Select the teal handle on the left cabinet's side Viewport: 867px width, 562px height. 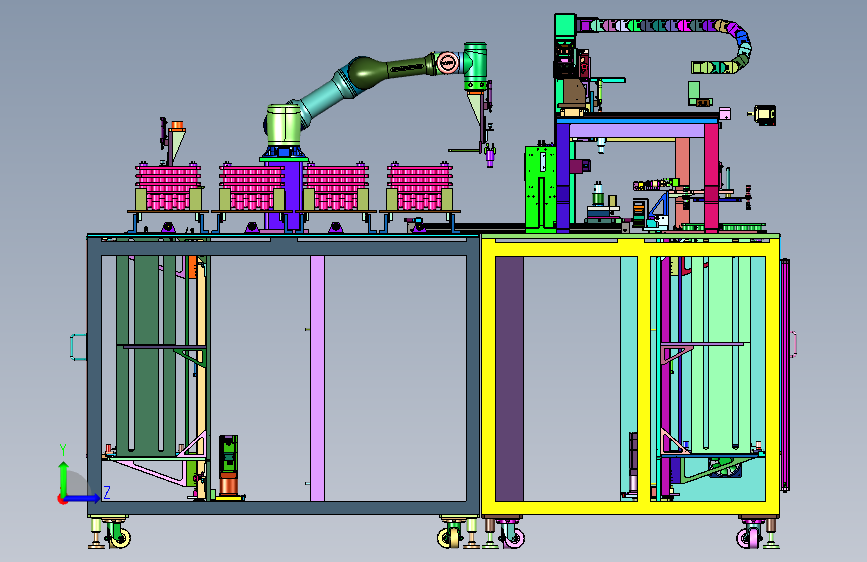point(78,347)
